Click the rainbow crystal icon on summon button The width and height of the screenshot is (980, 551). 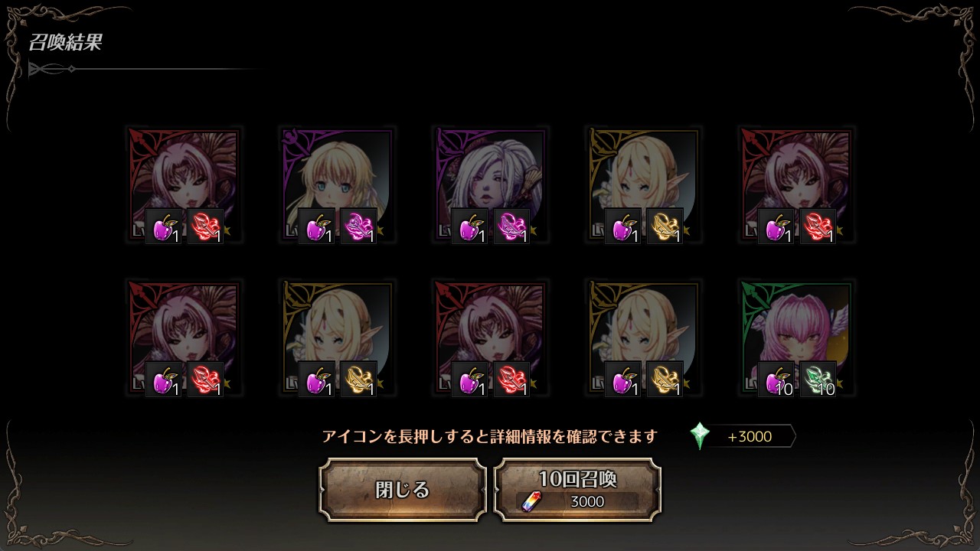pos(531,501)
